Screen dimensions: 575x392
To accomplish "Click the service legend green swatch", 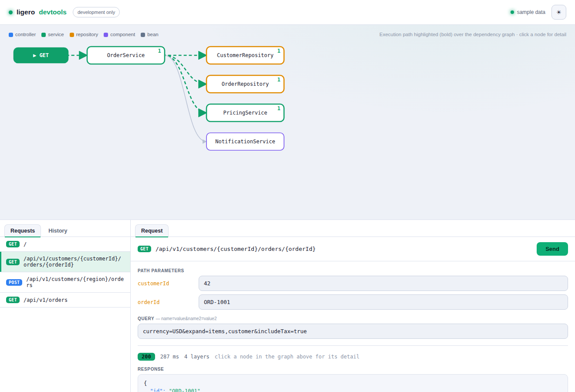I will [44, 35].
